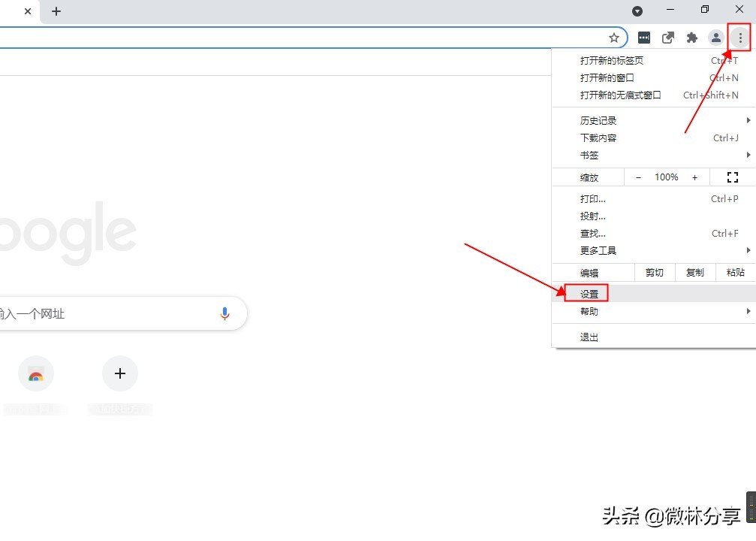This screenshot has height=541, width=756.
Task: Click the 复制 button in the edit row
Action: (694, 272)
